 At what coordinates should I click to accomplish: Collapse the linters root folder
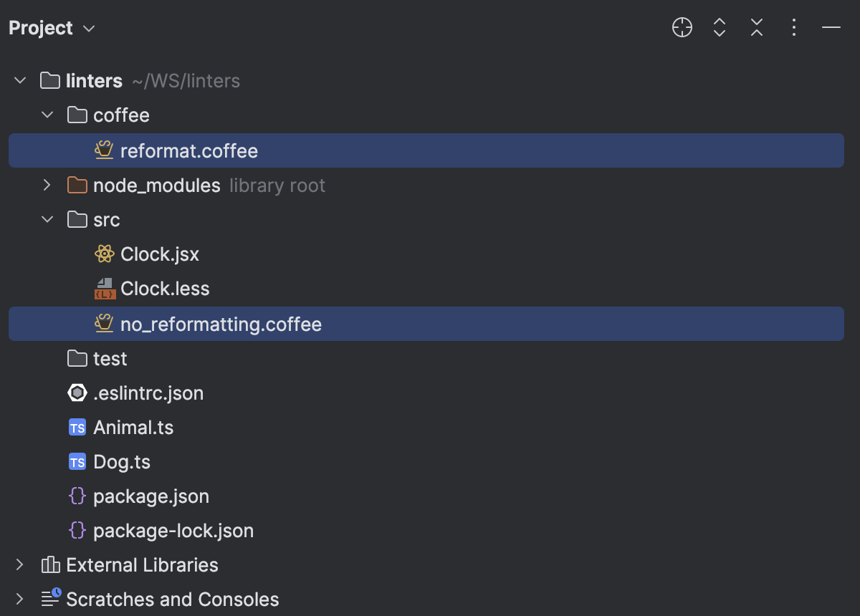[x=19, y=80]
